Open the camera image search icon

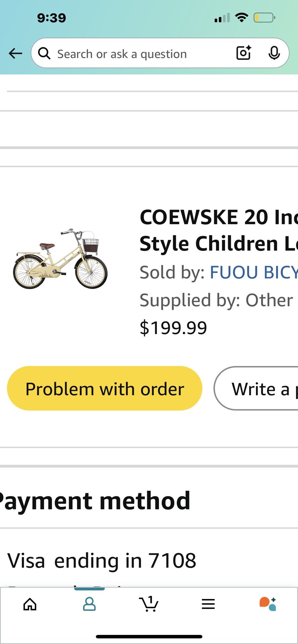[x=243, y=53]
